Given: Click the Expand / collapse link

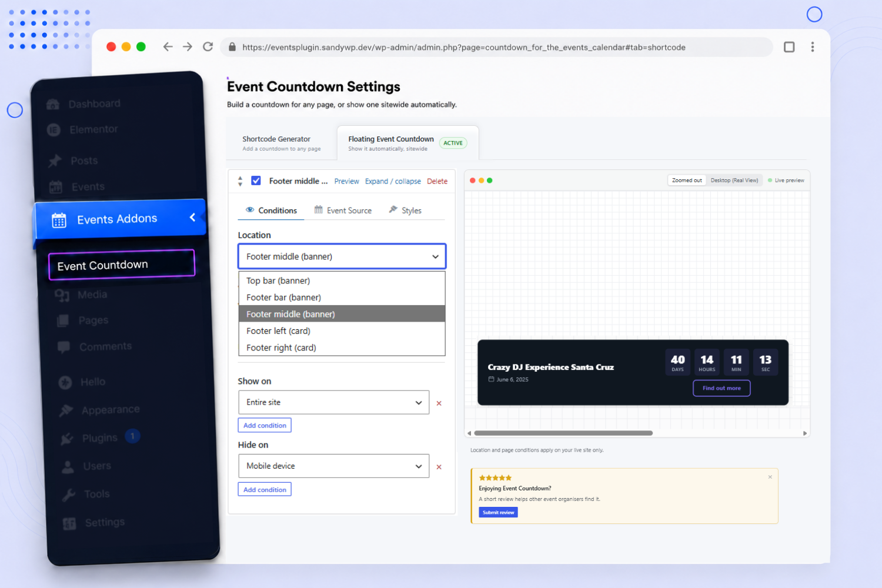Looking at the screenshot, I should (393, 181).
